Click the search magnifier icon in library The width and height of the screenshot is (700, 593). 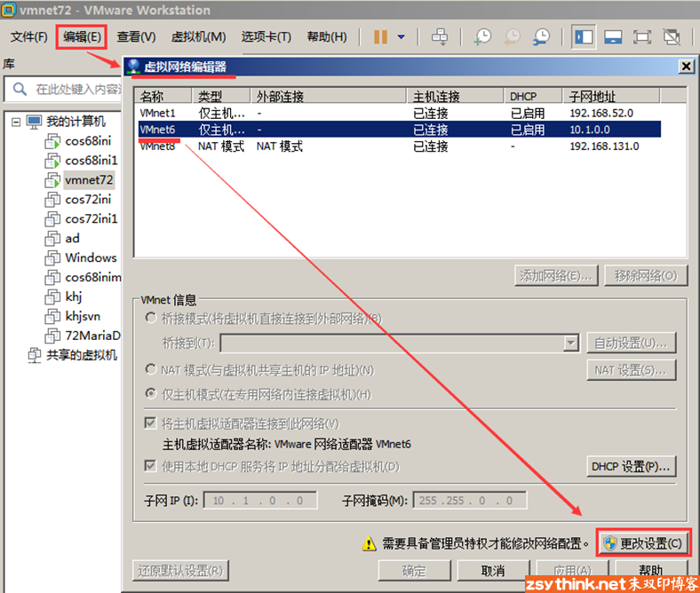coord(20,89)
